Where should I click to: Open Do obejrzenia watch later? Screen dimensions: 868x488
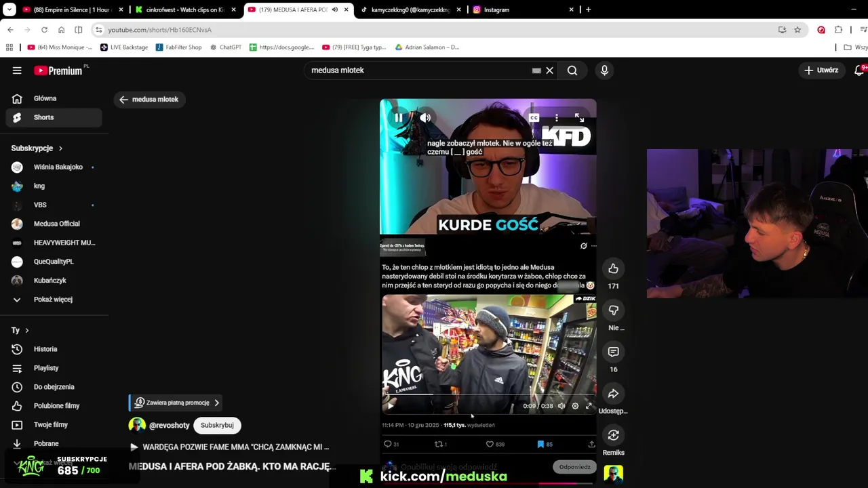(54, 387)
